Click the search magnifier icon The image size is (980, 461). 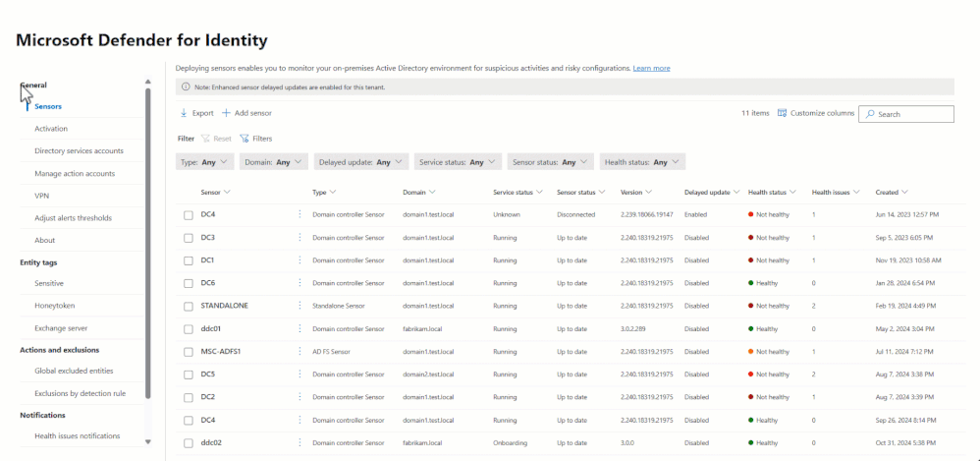pyautogui.click(x=870, y=114)
